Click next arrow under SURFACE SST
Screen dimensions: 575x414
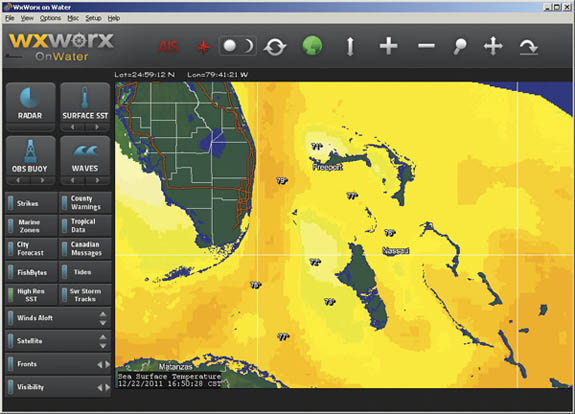point(97,127)
